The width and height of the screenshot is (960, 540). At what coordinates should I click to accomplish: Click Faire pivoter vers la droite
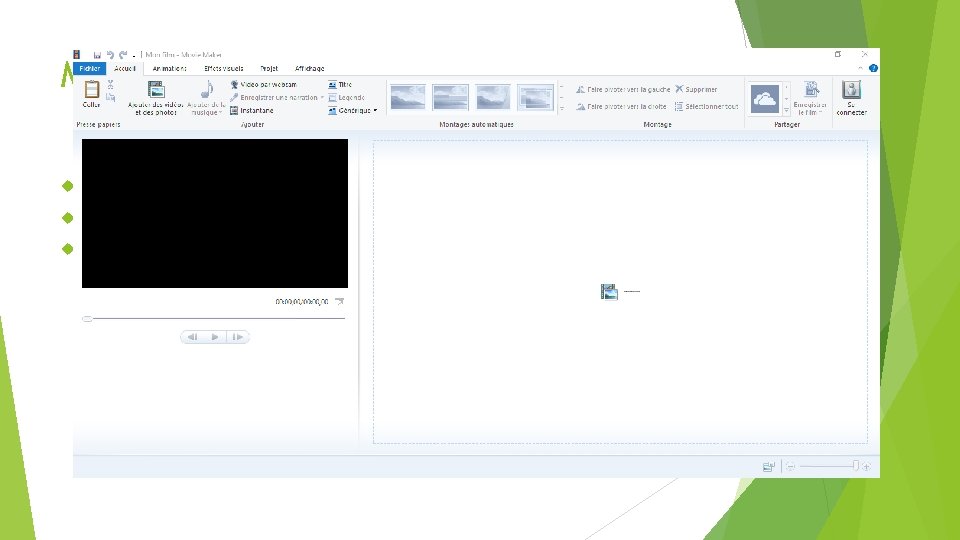point(621,107)
